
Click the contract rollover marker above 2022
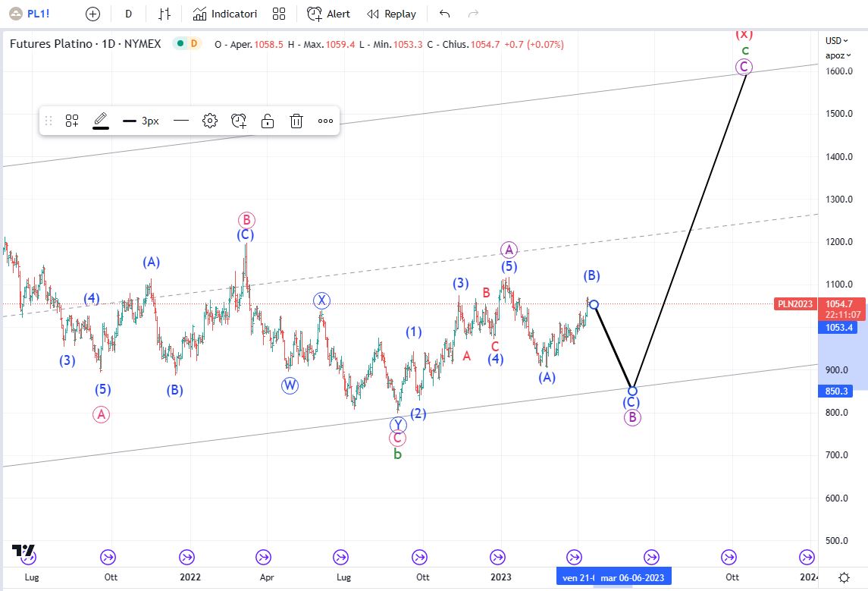coord(187,557)
